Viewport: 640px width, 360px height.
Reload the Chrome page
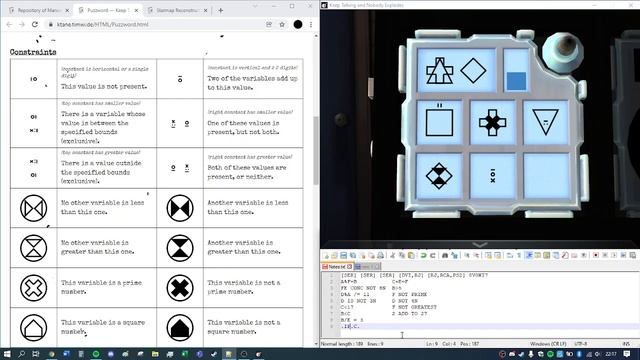pyautogui.click(x=35, y=24)
